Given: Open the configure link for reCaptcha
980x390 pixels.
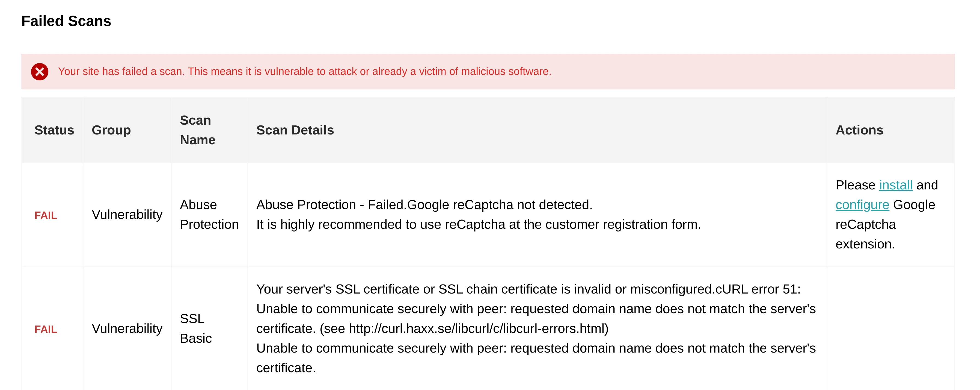Looking at the screenshot, I should pos(862,205).
